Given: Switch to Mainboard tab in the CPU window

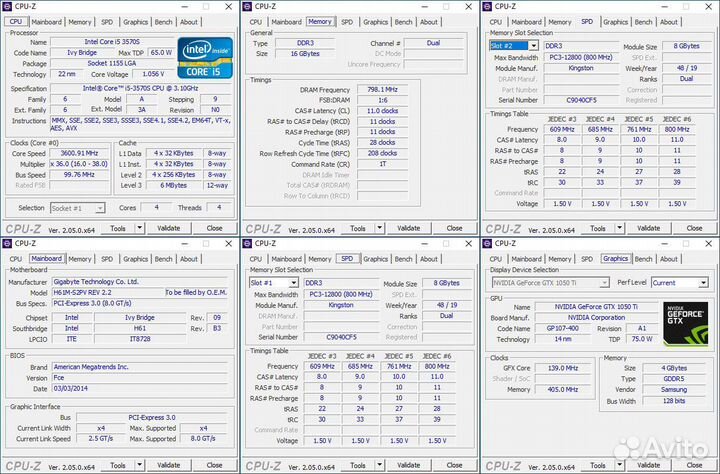Looking at the screenshot, I should click(46, 22).
